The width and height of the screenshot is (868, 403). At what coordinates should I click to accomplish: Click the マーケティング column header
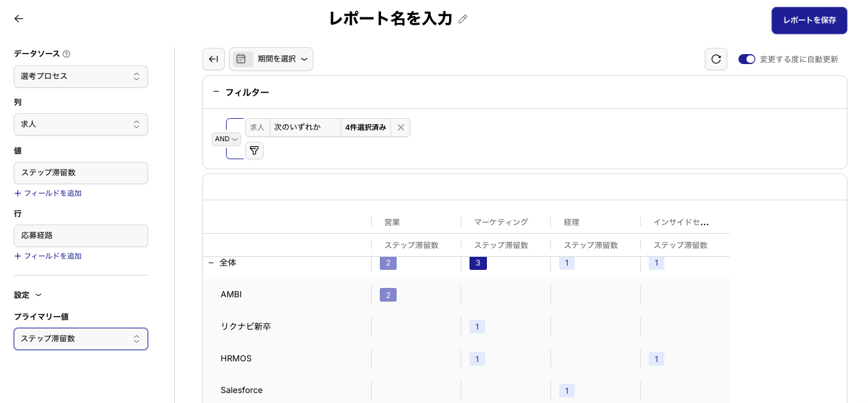coord(501,222)
